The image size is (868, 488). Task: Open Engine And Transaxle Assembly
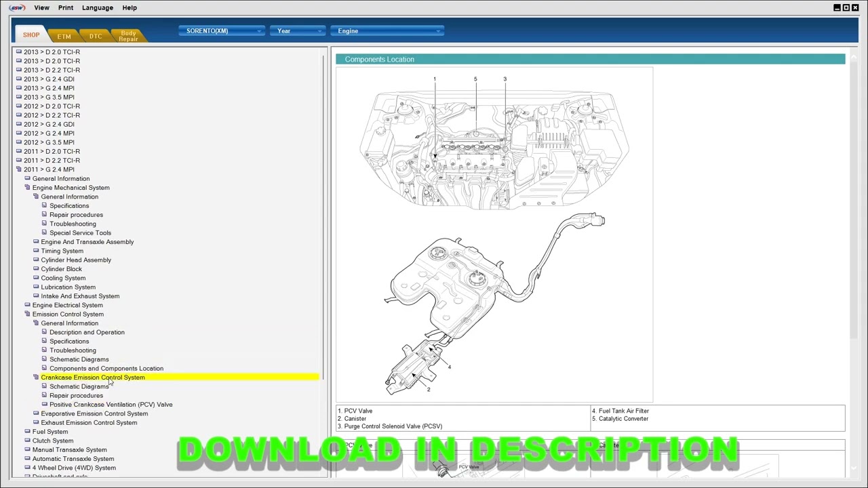point(87,242)
